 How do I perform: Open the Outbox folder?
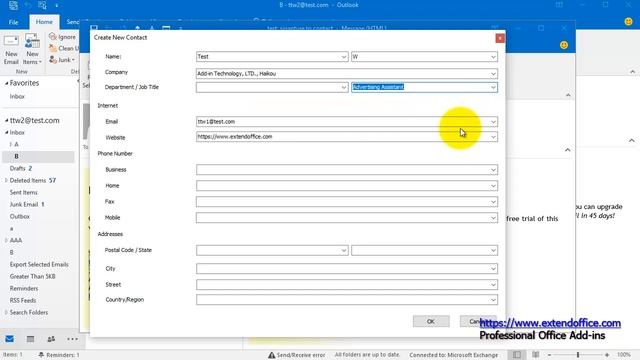pyautogui.click(x=20, y=217)
